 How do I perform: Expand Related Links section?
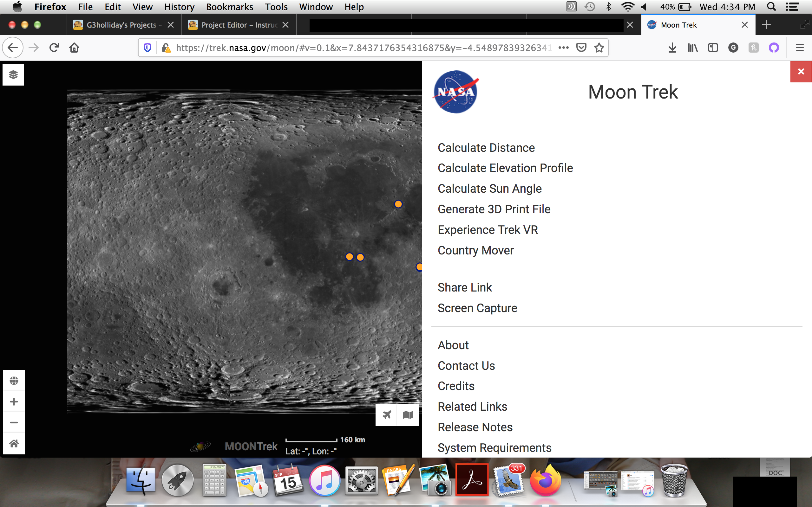[472, 406]
